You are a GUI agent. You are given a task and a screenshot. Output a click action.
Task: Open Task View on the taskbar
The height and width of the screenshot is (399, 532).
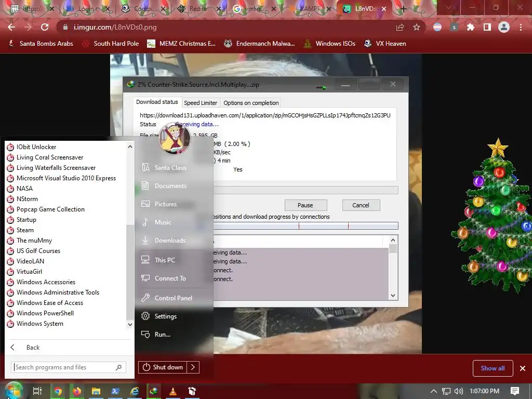click(37, 391)
